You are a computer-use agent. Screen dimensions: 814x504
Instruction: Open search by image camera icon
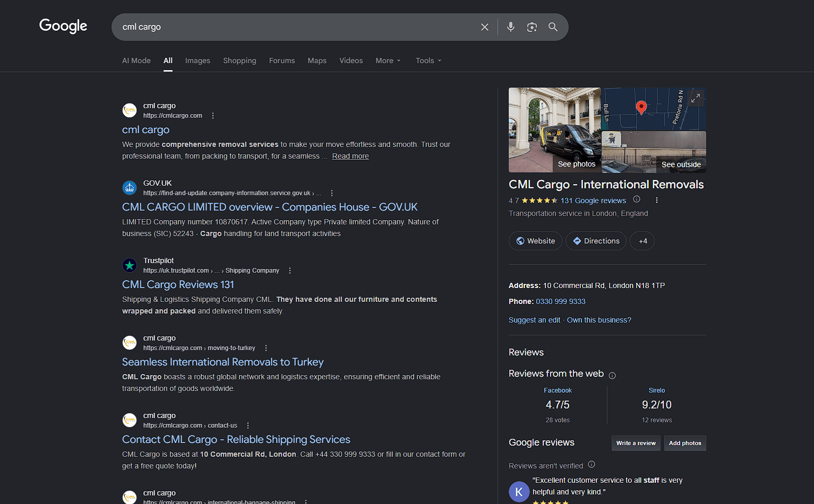[x=532, y=27]
